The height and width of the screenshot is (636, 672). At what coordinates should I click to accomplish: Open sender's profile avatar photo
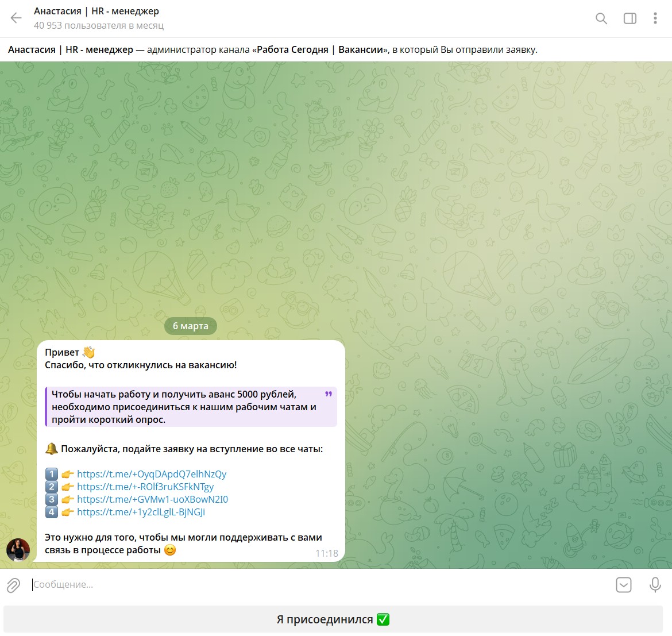(18, 549)
